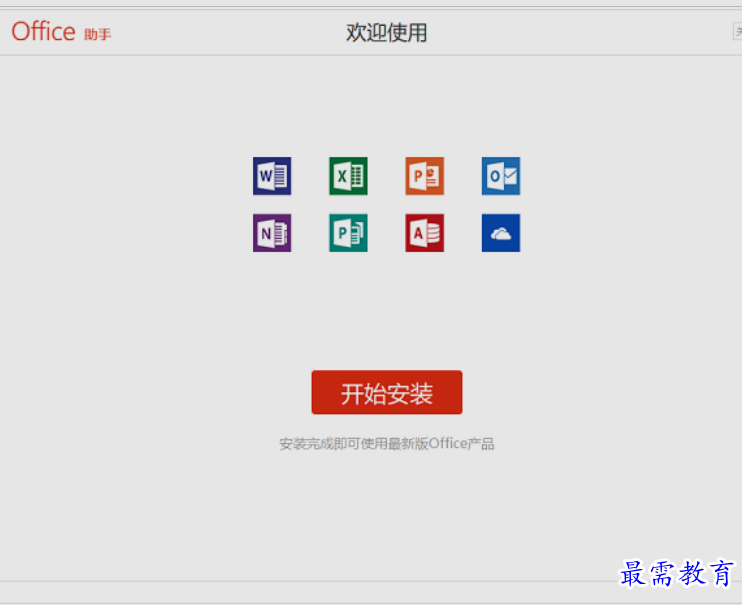Click the Excel application icon

pyautogui.click(x=348, y=176)
